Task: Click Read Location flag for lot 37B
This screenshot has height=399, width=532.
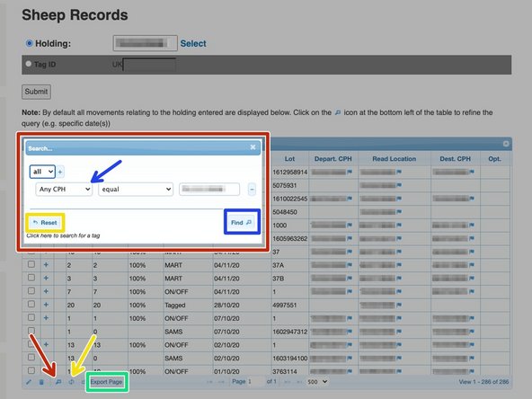Action: [399, 279]
